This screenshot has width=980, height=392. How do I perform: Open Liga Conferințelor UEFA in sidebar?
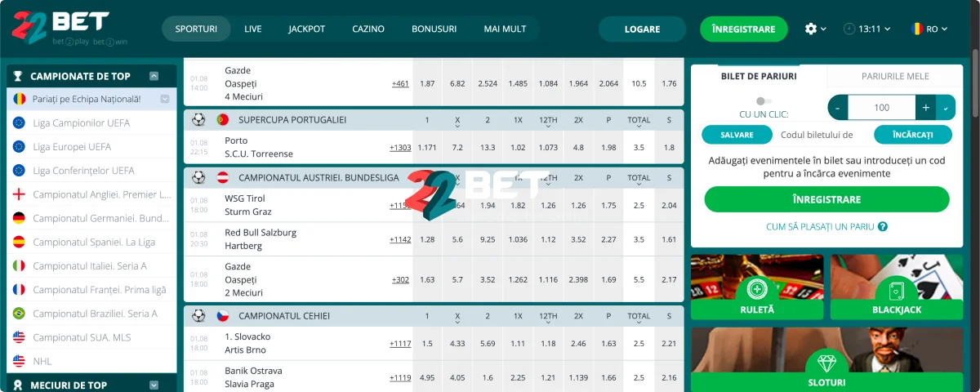click(x=83, y=171)
